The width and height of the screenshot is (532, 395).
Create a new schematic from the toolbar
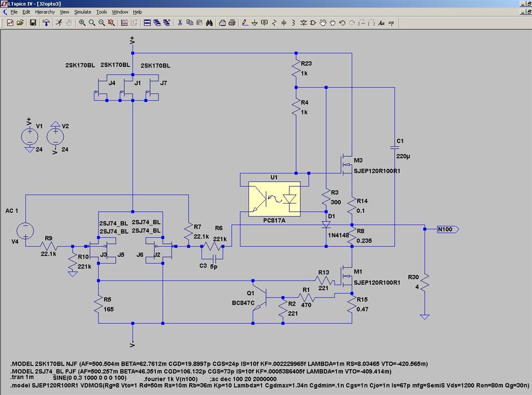[10, 23]
